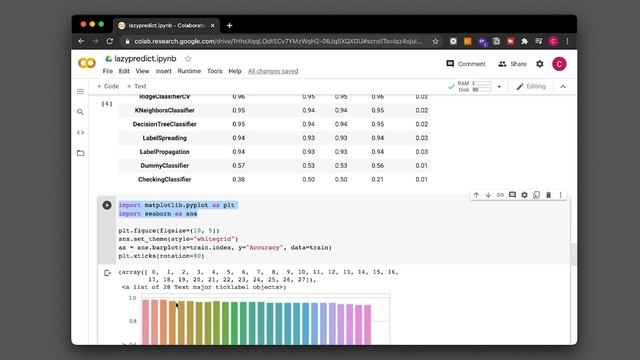This screenshot has width=640, height=360.
Task: Click the plt.xticks(rotation=90) code line
Action: coord(161,256)
